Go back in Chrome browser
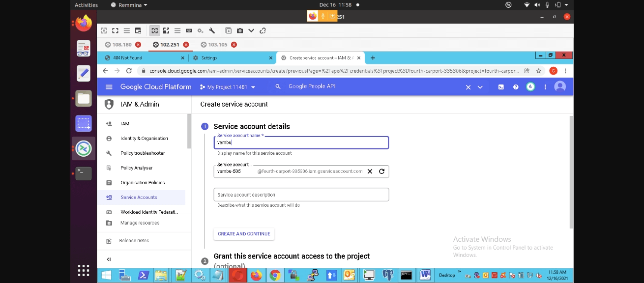 click(x=105, y=71)
